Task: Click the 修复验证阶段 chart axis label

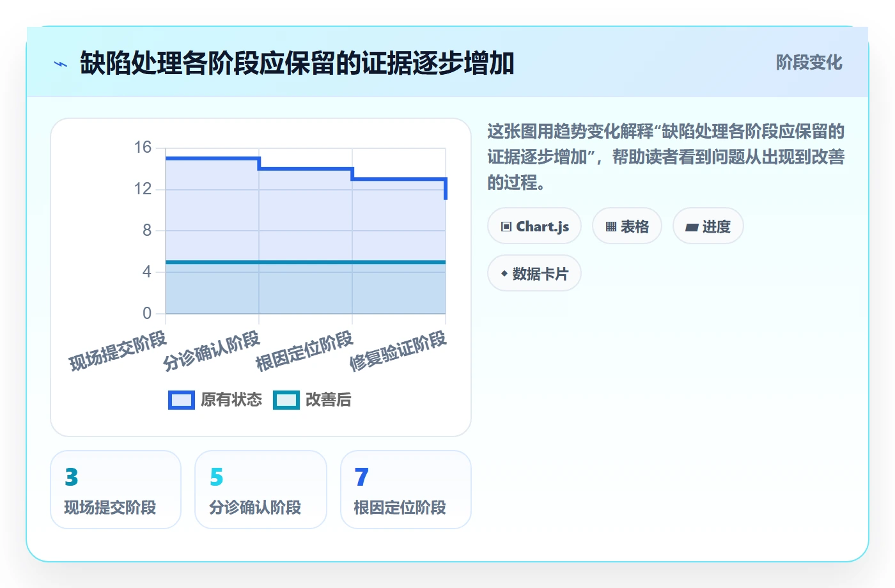Action: coord(398,351)
